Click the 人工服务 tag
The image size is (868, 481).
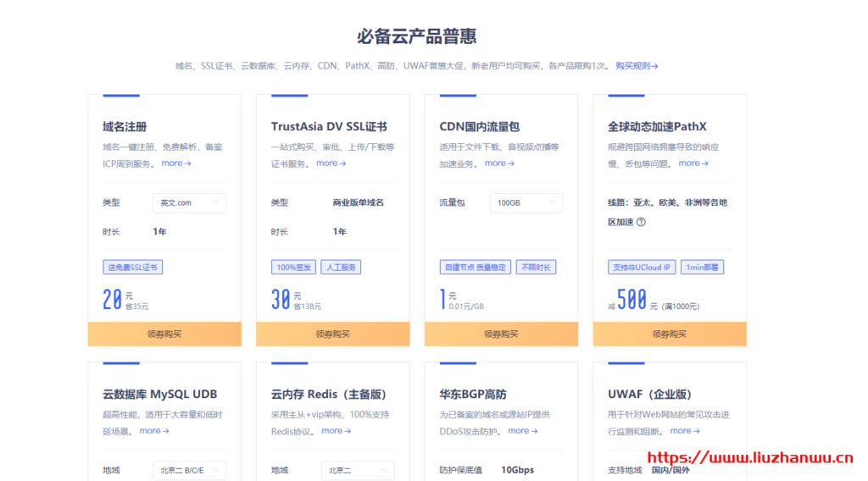click(x=341, y=267)
